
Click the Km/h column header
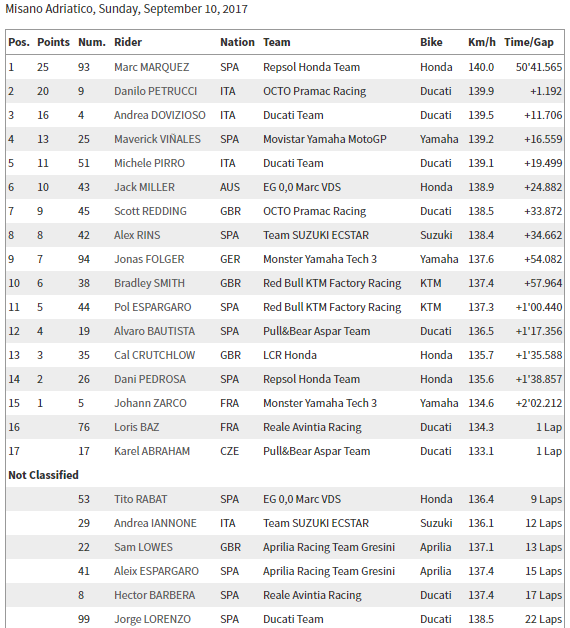click(x=481, y=42)
